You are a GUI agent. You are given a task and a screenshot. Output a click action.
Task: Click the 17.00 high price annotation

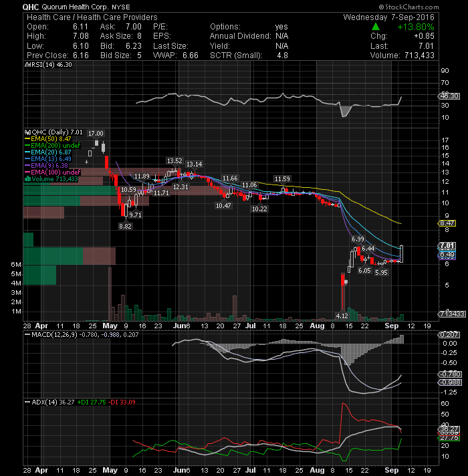pos(96,133)
